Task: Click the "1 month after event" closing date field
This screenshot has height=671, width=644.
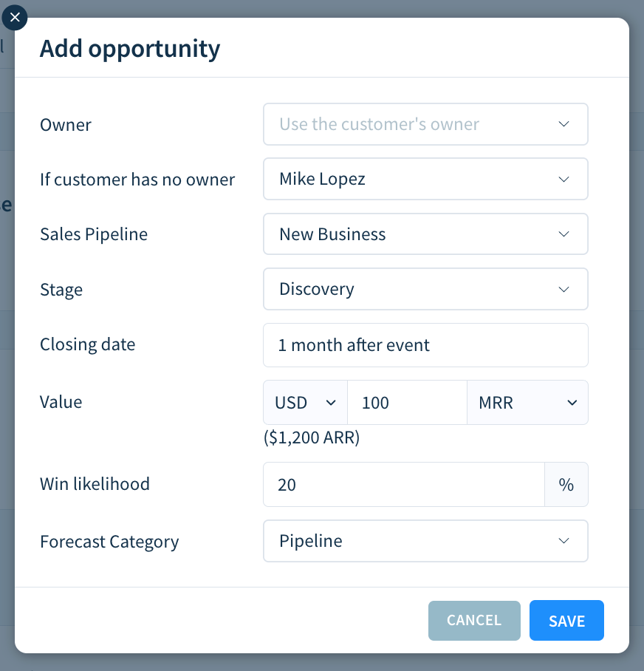Action: tap(425, 344)
